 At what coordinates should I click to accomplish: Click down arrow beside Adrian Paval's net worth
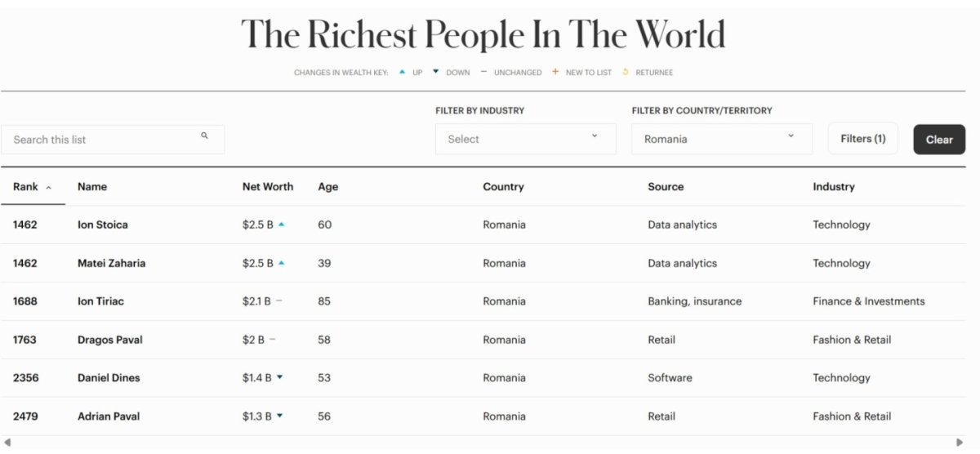click(x=279, y=416)
